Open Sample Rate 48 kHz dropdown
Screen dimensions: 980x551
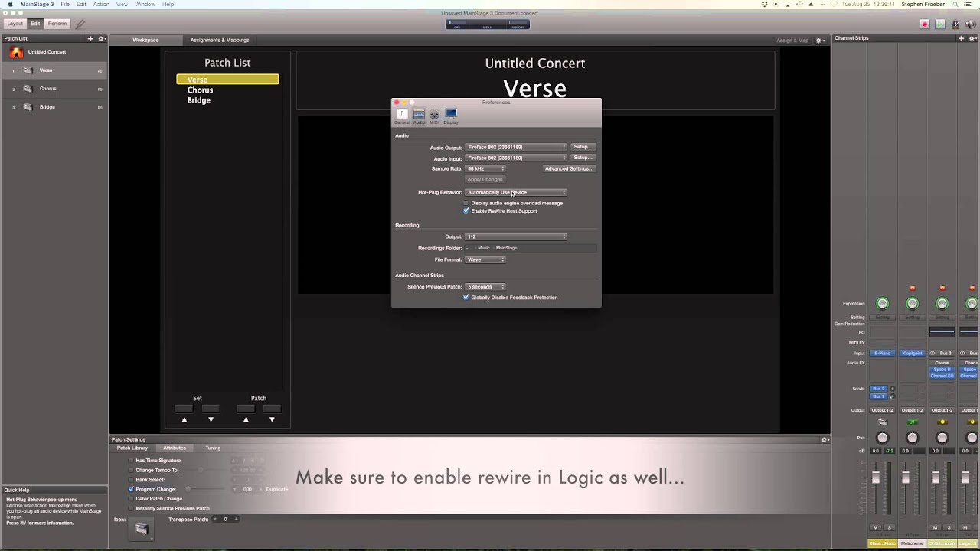[485, 168]
